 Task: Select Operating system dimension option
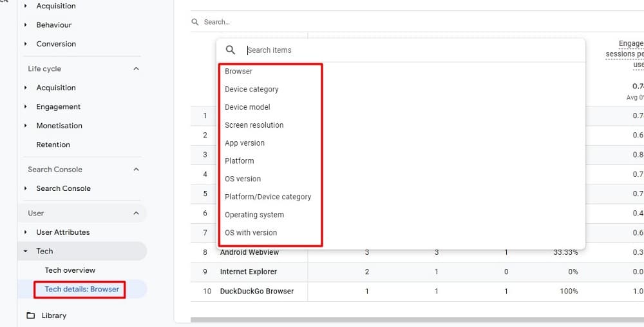254,215
